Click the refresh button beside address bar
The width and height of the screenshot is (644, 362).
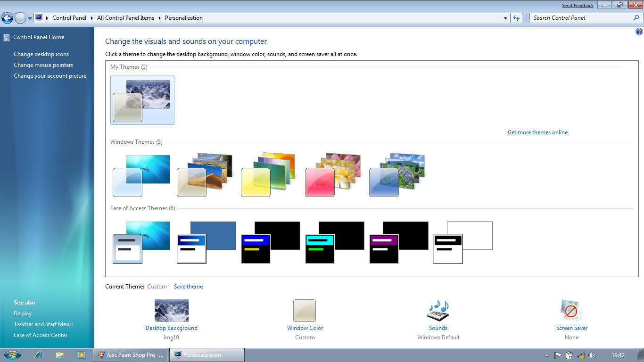pos(516,18)
